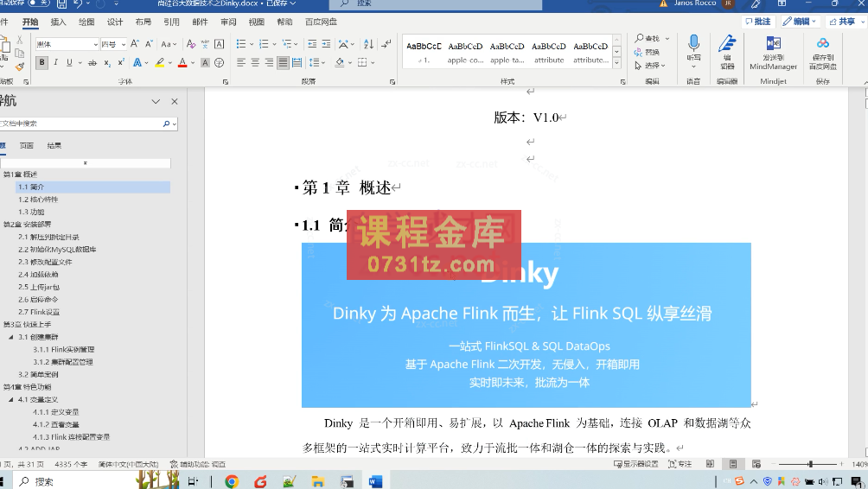The height and width of the screenshot is (489, 868).
Task: Open the 设计 ribbon tab
Action: 115,22
